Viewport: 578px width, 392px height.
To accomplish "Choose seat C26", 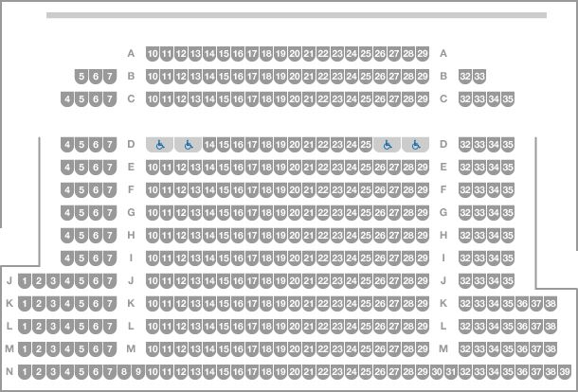I will pos(380,99).
